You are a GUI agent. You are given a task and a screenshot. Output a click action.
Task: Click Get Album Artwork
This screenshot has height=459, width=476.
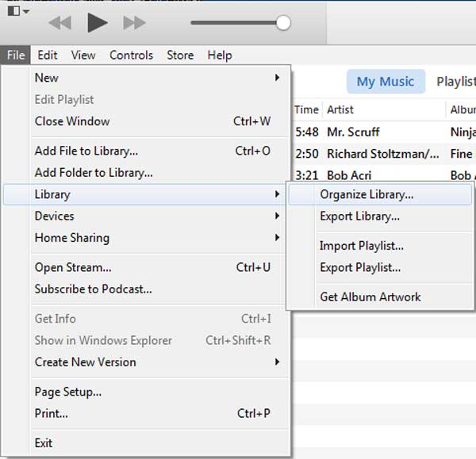[370, 297]
